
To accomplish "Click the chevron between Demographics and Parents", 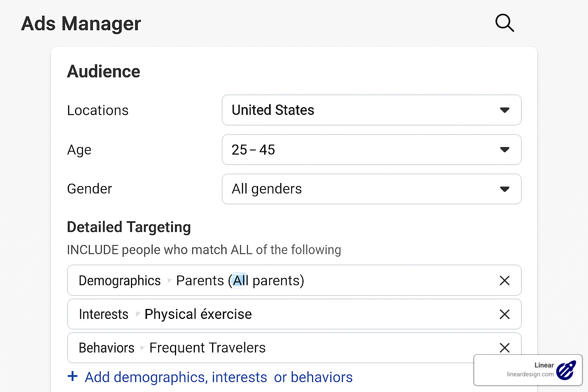I will (168, 281).
